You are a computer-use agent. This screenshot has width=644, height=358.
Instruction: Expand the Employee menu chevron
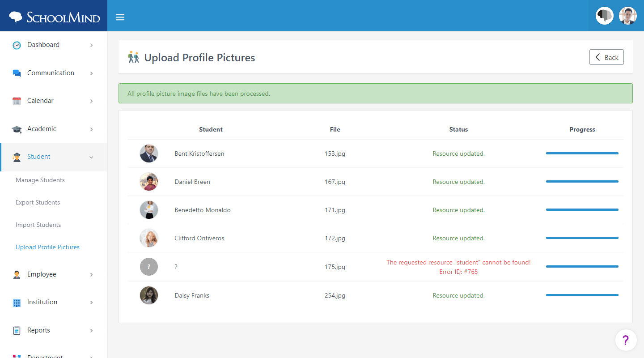pos(91,275)
